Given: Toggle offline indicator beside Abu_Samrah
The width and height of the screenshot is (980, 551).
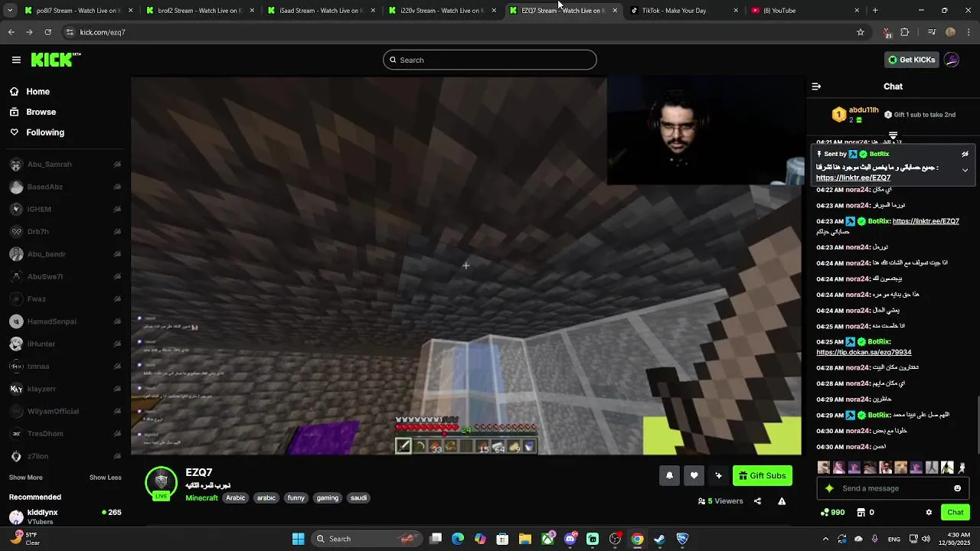Looking at the screenshot, I should [x=117, y=165].
